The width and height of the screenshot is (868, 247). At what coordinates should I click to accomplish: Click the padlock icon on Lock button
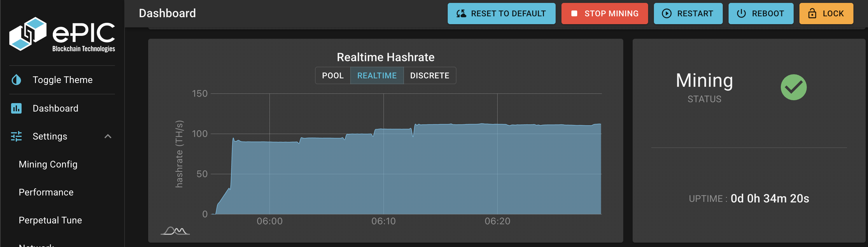812,14
